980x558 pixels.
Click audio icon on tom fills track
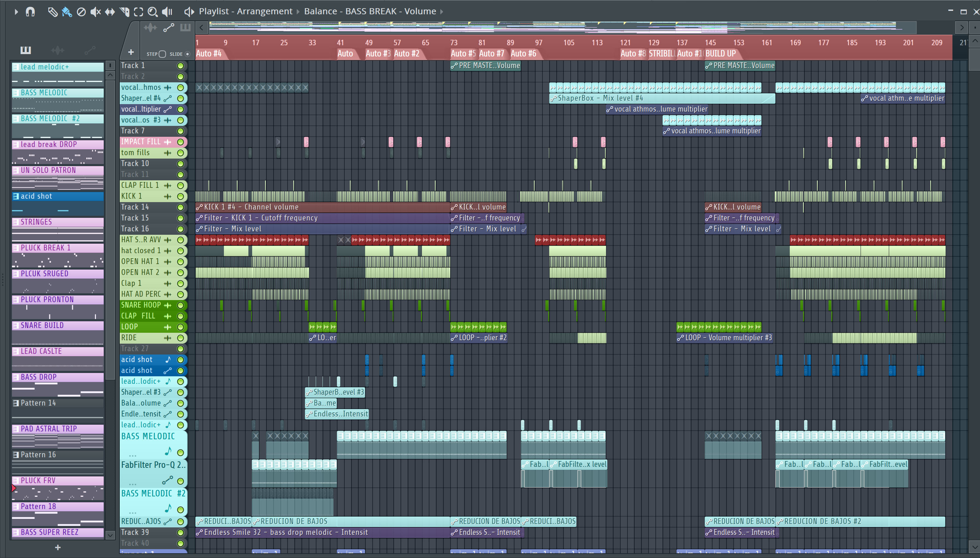167,153
